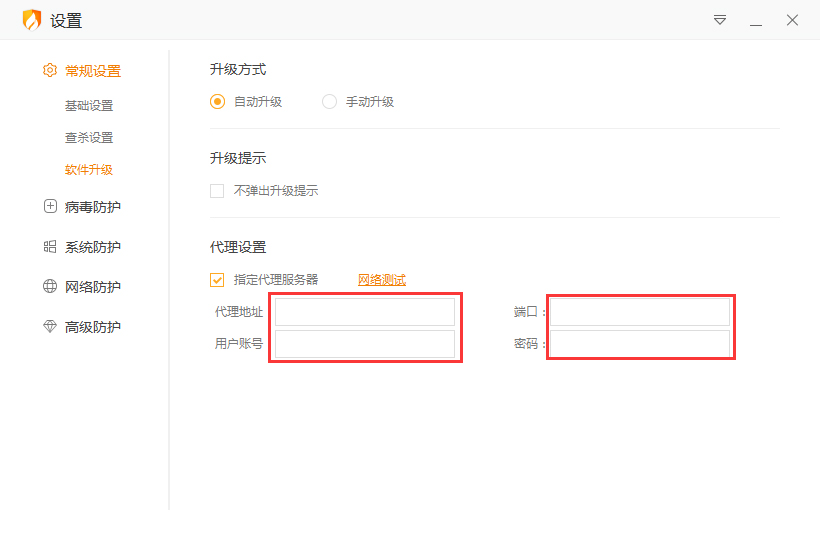Click the 网络防护 globe icon

50,287
